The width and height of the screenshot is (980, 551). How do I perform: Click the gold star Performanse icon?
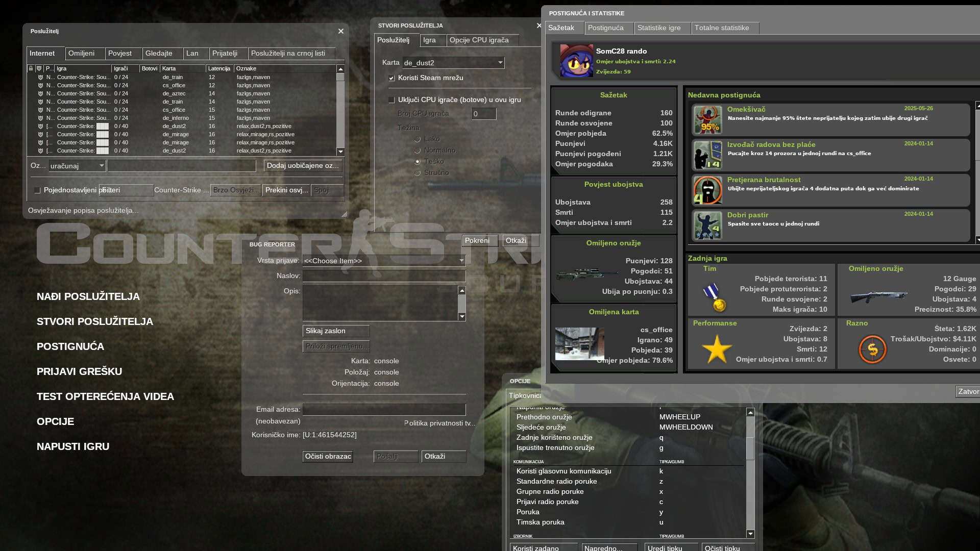717,349
